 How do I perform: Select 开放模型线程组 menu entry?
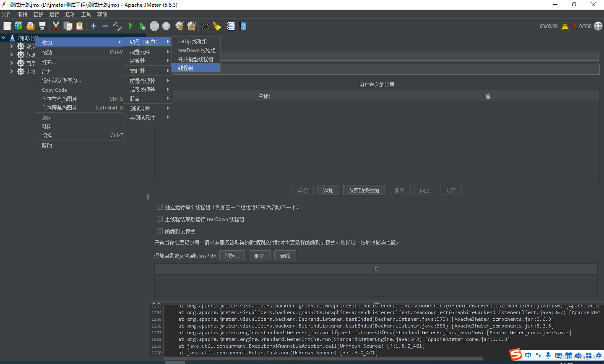(x=196, y=59)
